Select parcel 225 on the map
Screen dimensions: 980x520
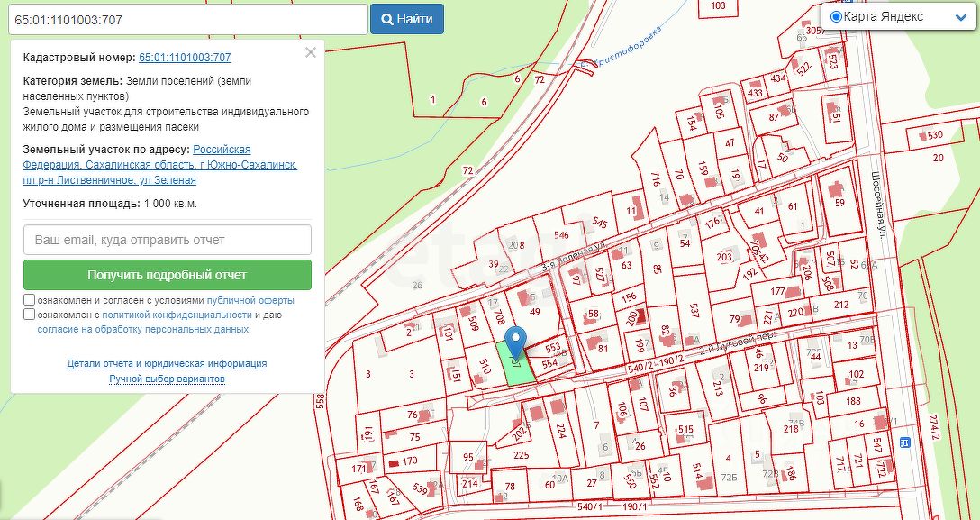pos(521,455)
